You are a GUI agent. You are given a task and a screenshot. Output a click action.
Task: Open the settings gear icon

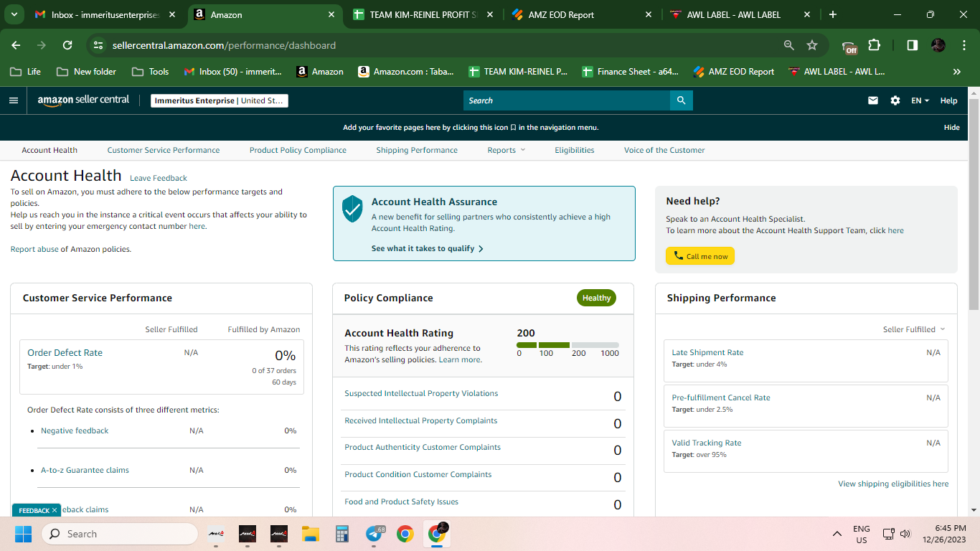[x=895, y=100]
